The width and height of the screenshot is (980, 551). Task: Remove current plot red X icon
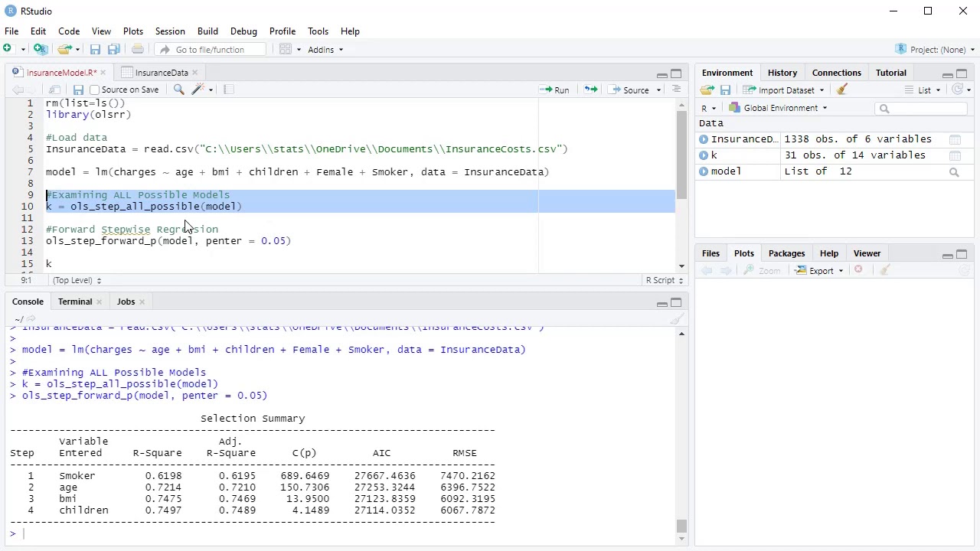[858, 270]
